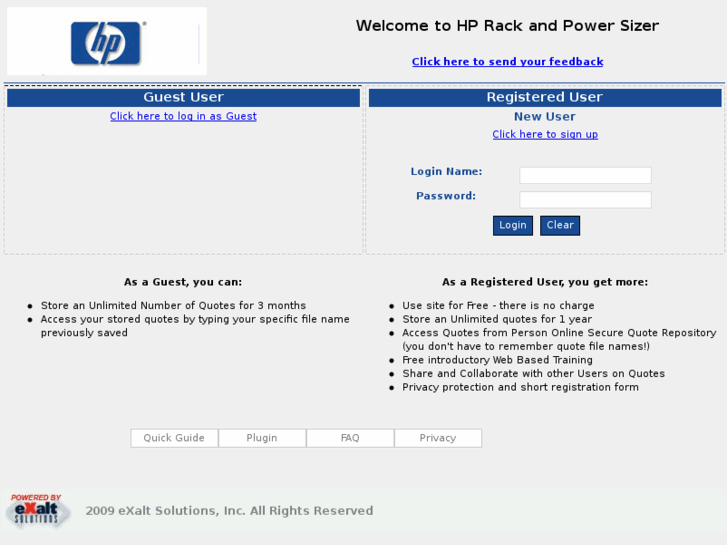Open the Quick Guide tab
The width and height of the screenshot is (727, 545).
(174, 438)
